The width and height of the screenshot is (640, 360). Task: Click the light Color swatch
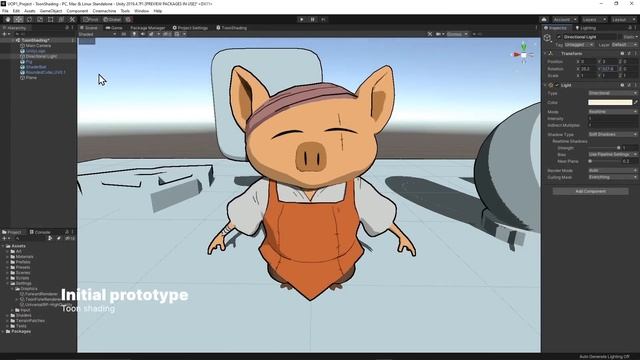click(x=610, y=102)
